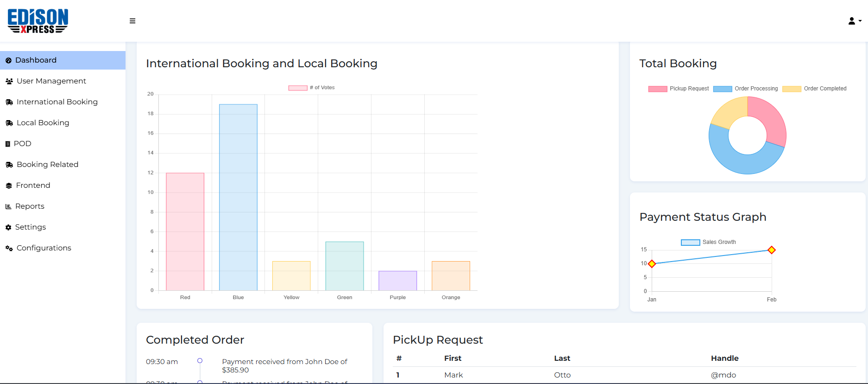This screenshot has width=868, height=384.
Task: Hide Order Processing dataset via legend
Action: tap(746, 89)
